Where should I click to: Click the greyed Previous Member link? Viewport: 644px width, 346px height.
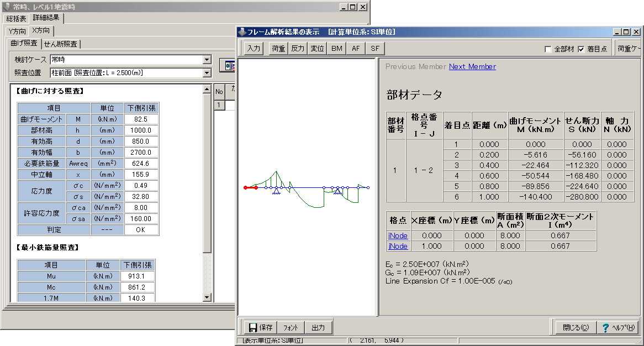pyautogui.click(x=416, y=66)
